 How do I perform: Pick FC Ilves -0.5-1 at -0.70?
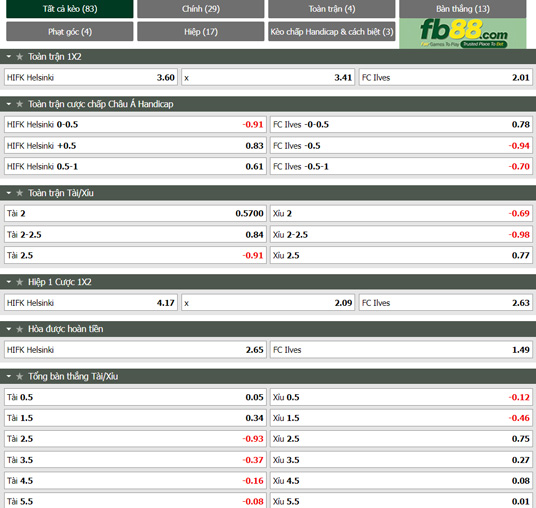coord(401,166)
